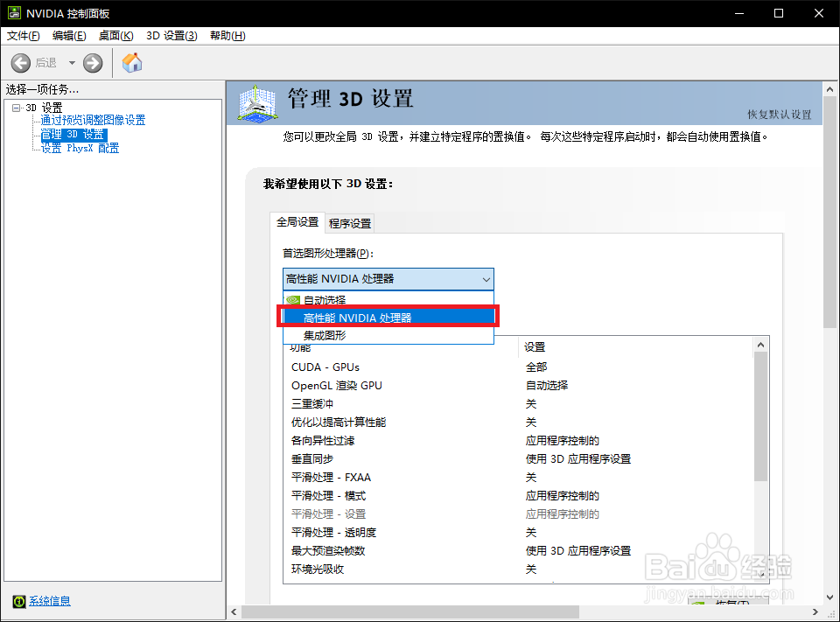
Task: Open 系统信息 link
Action: click(50, 601)
